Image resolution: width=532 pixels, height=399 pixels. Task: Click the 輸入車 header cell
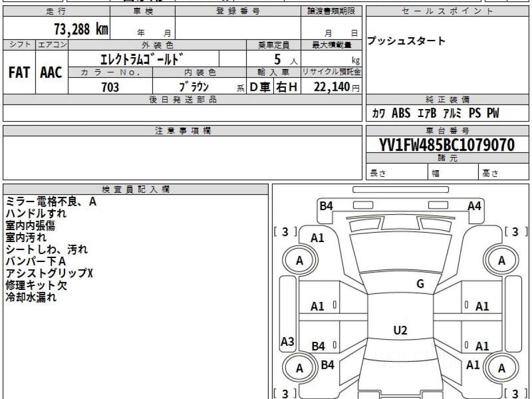pyautogui.click(x=274, y=72)
